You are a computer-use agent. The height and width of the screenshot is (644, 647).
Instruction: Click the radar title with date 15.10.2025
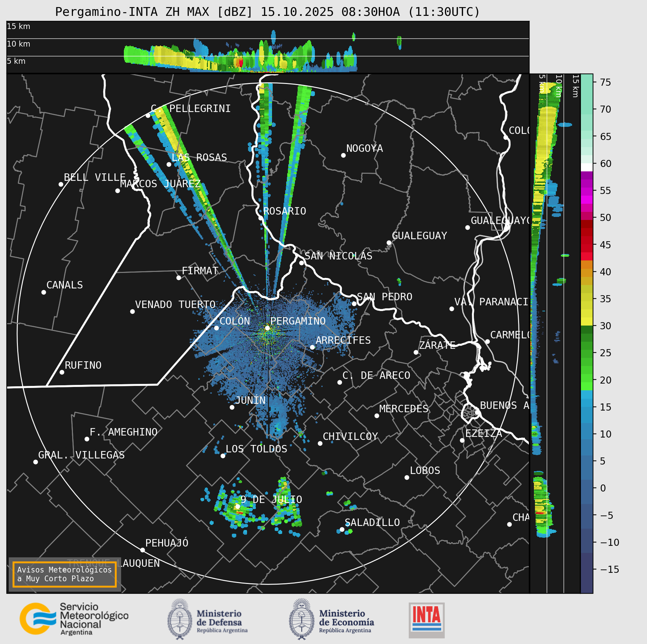(267, 12)
